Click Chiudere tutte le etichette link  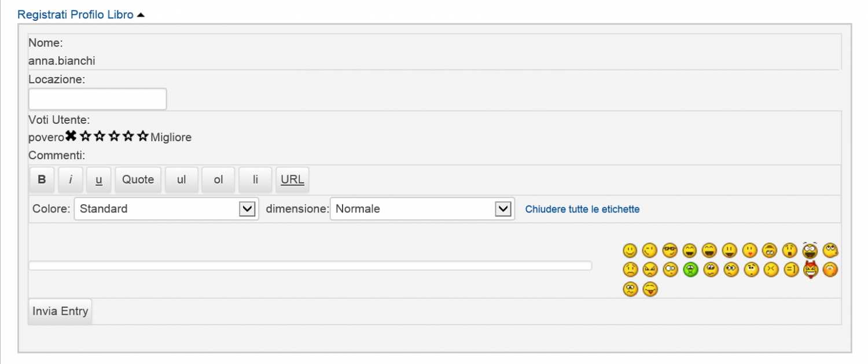[x=582, y=209]
